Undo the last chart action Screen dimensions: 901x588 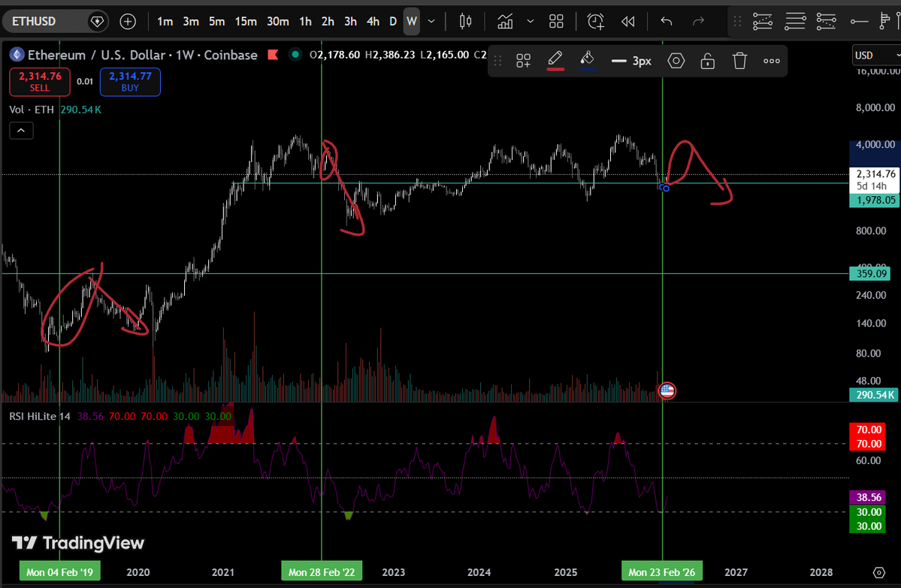[667, 21]
